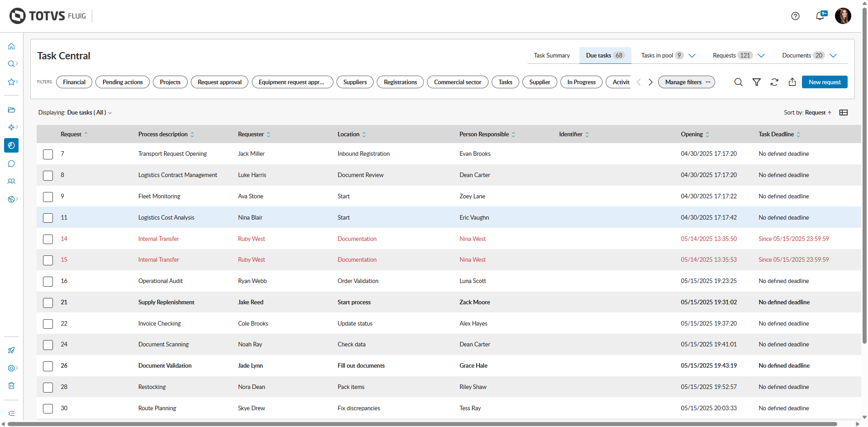Open the help question mark icon
This screenshot has height=427, width=868.
pos(795,16)
